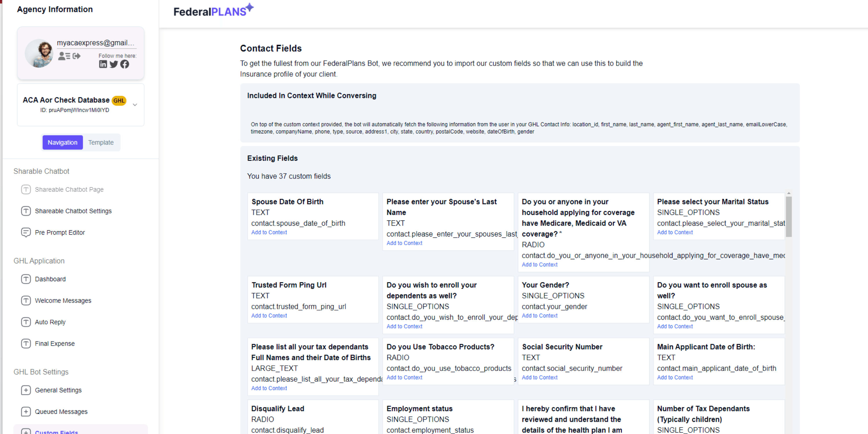Click the logout arrow icon
This screenshot has width=868, height=434.
76,56
